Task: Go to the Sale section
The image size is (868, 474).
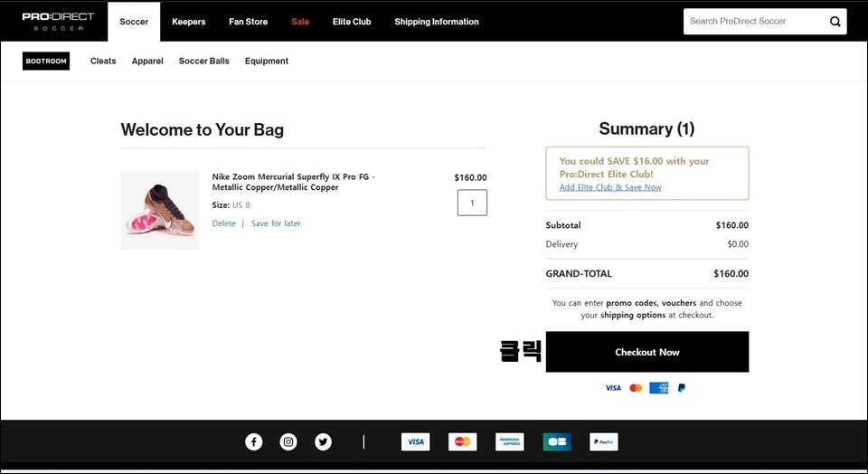Action: click(300, 22)
